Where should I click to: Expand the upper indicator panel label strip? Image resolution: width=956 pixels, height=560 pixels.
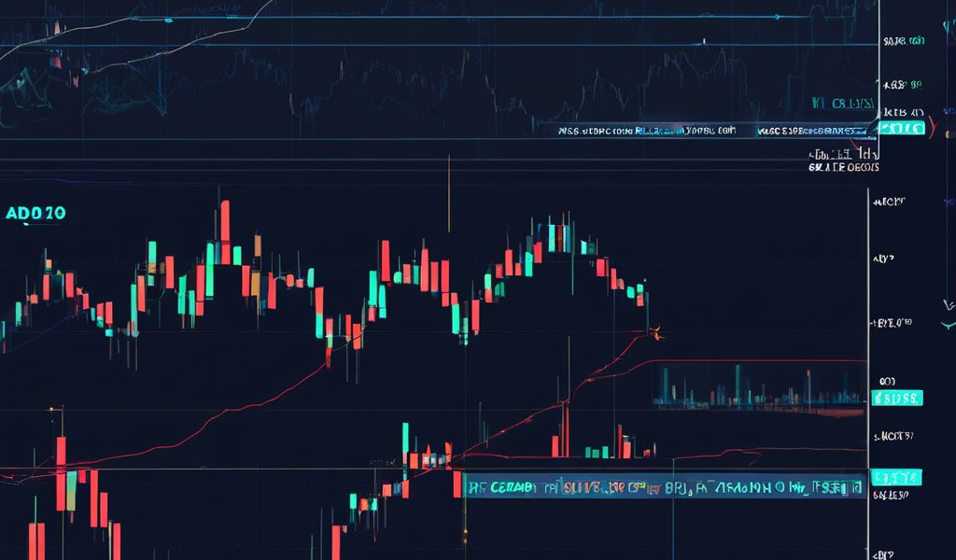point(654,132)
